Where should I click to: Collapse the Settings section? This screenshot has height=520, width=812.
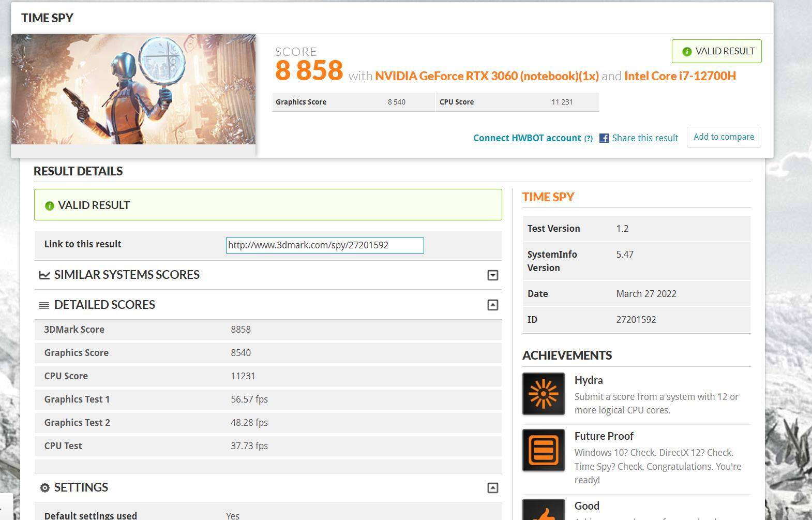click(492, 488)
